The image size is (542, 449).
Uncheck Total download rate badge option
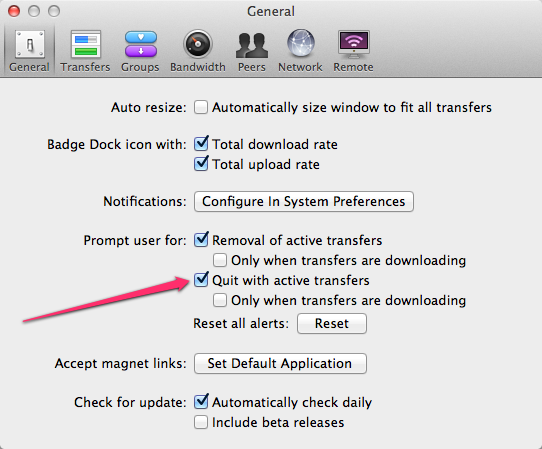coord(201,144)
